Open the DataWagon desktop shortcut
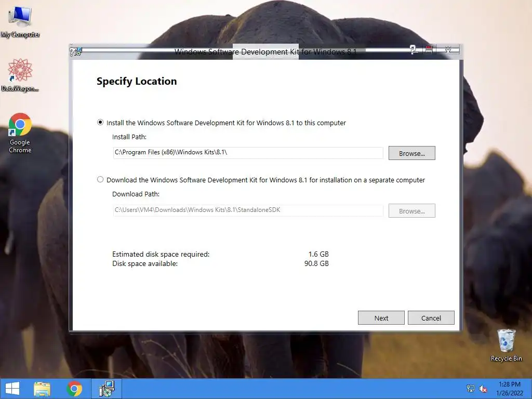532x399 pixels. (20, 75)
